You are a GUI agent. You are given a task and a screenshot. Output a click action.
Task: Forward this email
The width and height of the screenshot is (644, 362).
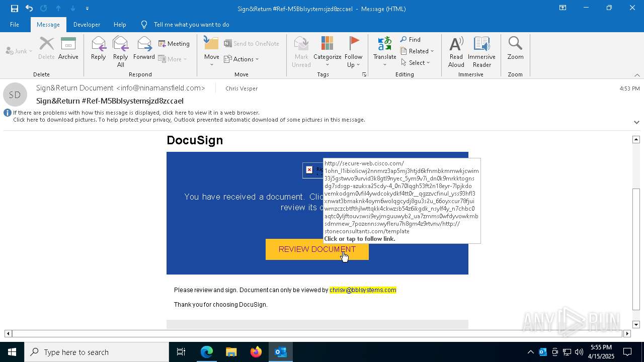[144, 48]
